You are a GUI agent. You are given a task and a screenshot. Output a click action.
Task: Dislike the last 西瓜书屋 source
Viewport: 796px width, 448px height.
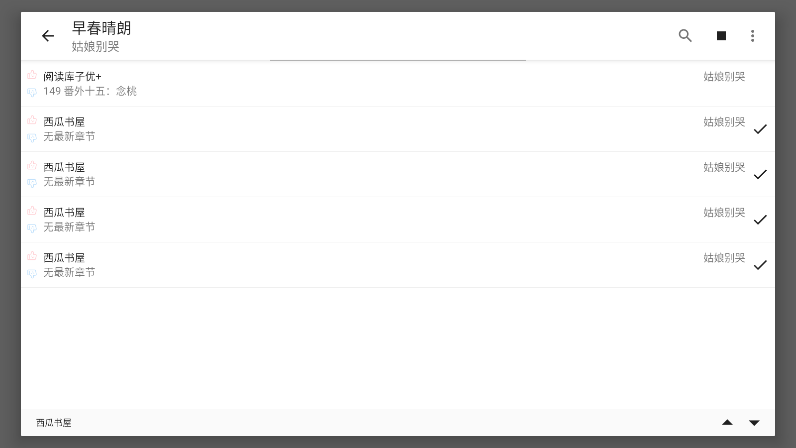point(32,273)
